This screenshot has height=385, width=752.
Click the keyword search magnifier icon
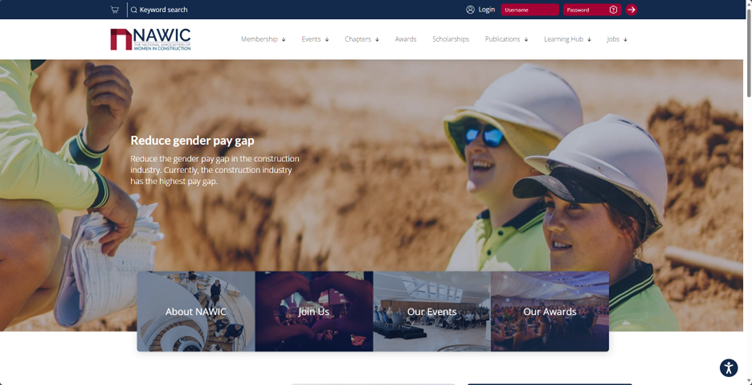134,10
